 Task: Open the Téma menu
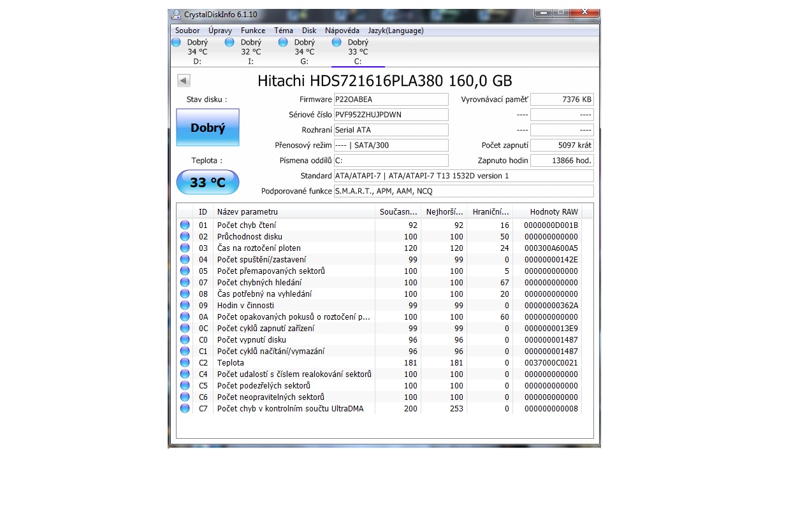coord(284,31)
